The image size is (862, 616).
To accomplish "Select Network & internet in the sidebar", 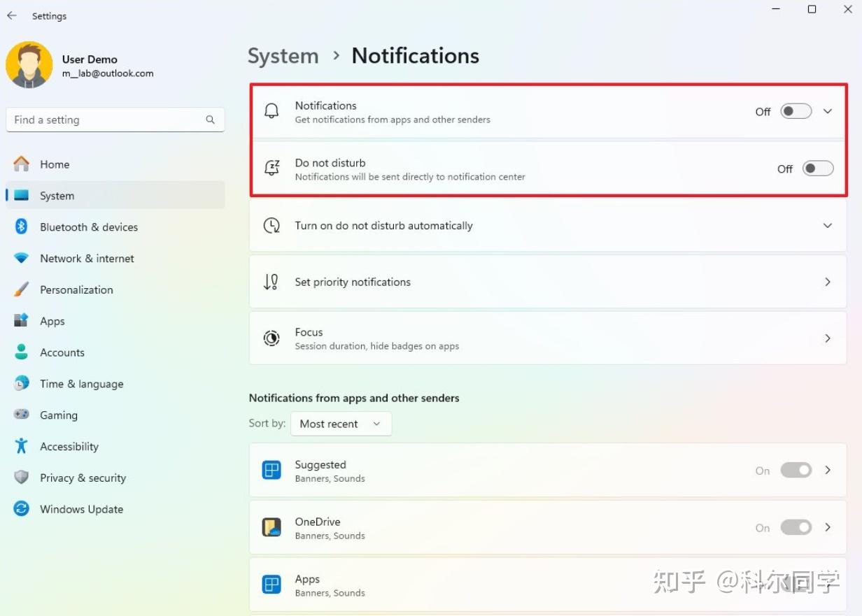I will (x=87, y=258).
